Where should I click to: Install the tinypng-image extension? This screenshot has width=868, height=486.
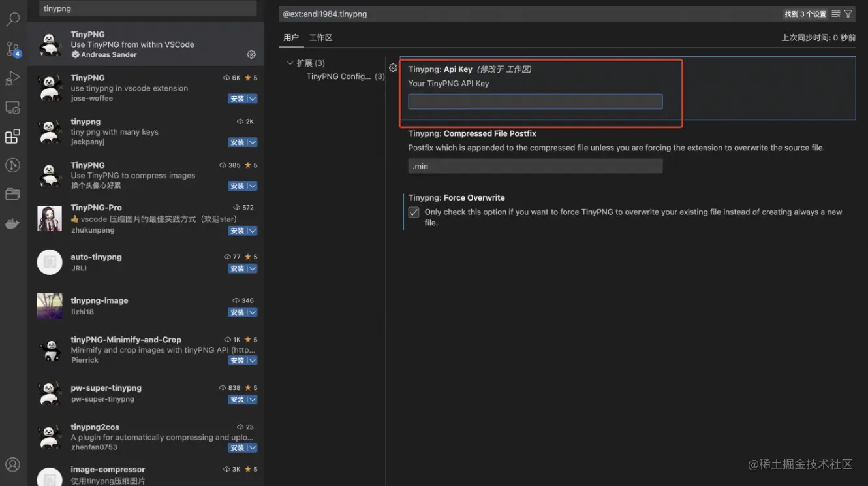coord(238,312)
